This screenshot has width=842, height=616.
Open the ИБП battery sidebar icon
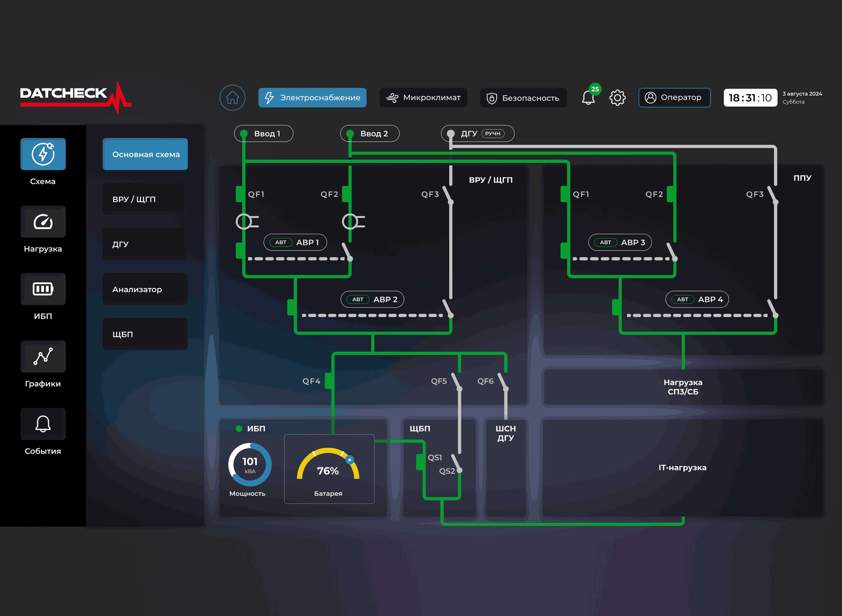pyautogui.click(x=43, y=289)
